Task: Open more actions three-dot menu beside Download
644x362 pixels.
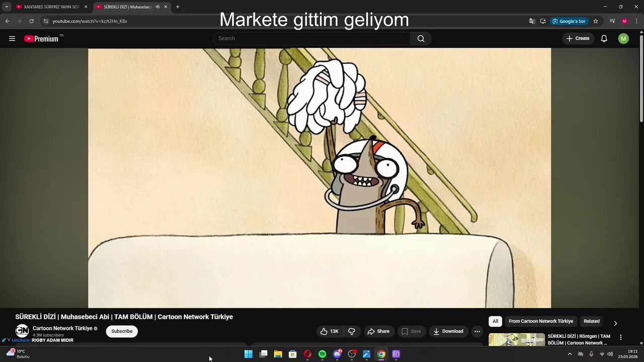Action: (477, 331)
